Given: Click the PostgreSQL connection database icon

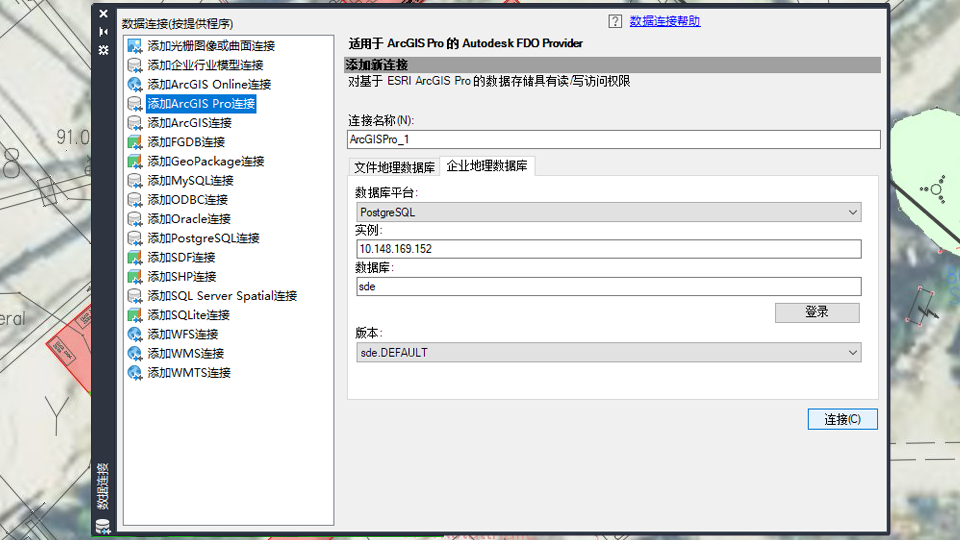Looking at the screenshot, I should [x=135, y=238].
